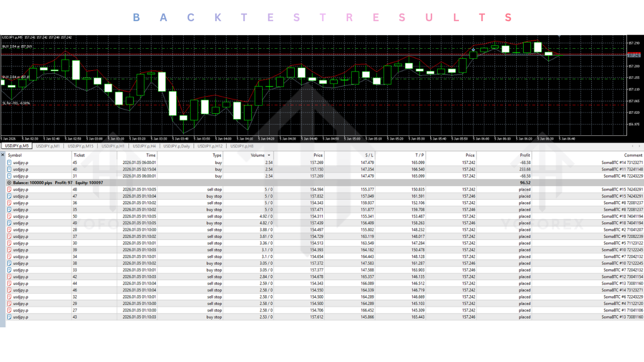
Task: Click the buy stop icon for ticket 33
Action: (x=10, y=270)
